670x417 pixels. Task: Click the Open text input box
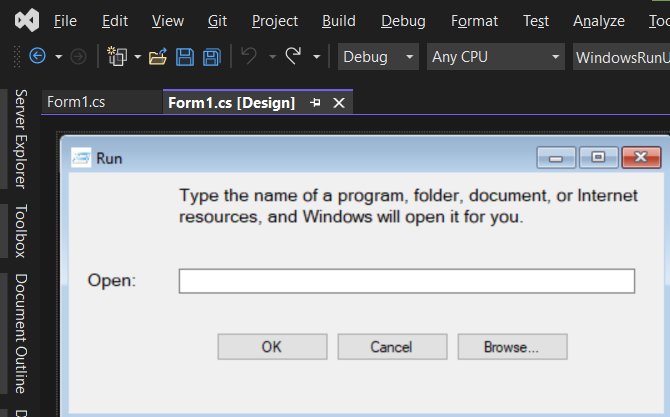tap(407, 281)
